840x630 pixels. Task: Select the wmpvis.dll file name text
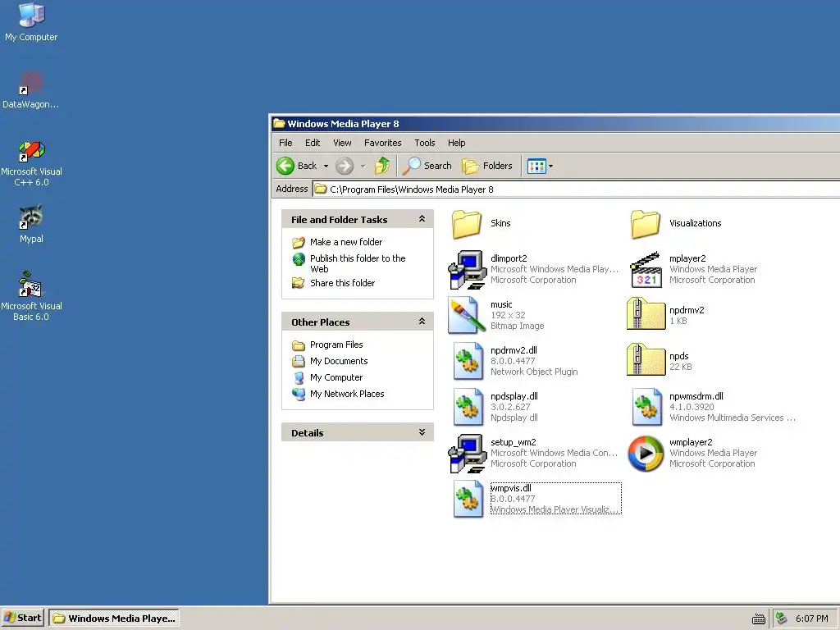(510, 488)
